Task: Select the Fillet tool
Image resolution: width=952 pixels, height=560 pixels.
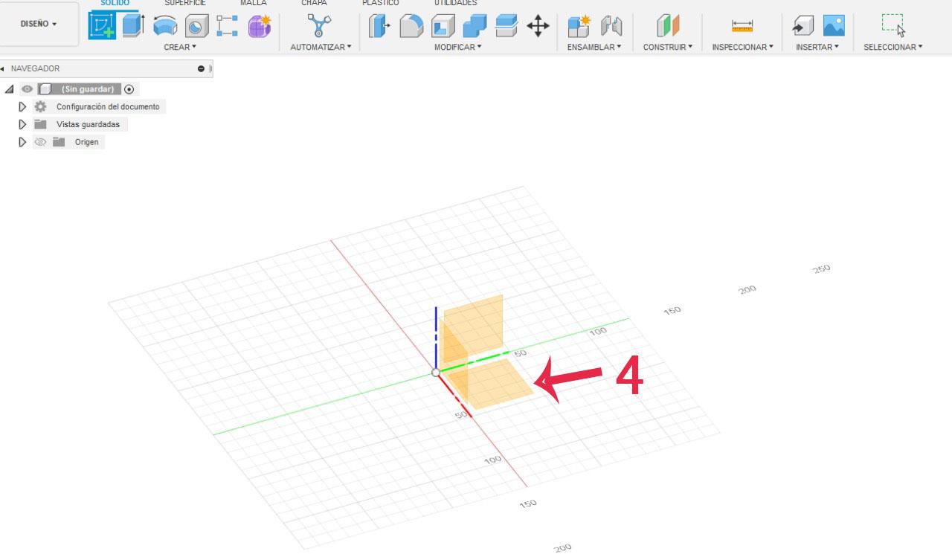Action: click(411, 27)
